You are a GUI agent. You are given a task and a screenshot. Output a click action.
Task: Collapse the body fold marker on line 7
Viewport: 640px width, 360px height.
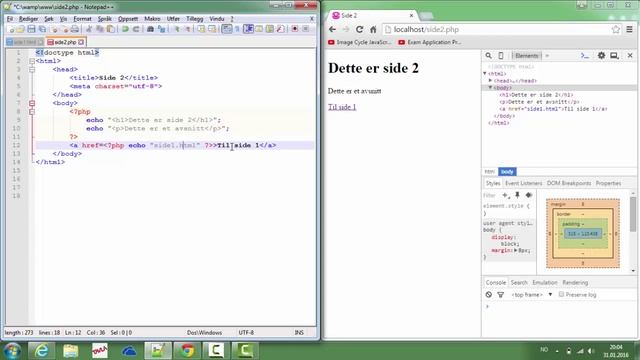pos(32,103)
